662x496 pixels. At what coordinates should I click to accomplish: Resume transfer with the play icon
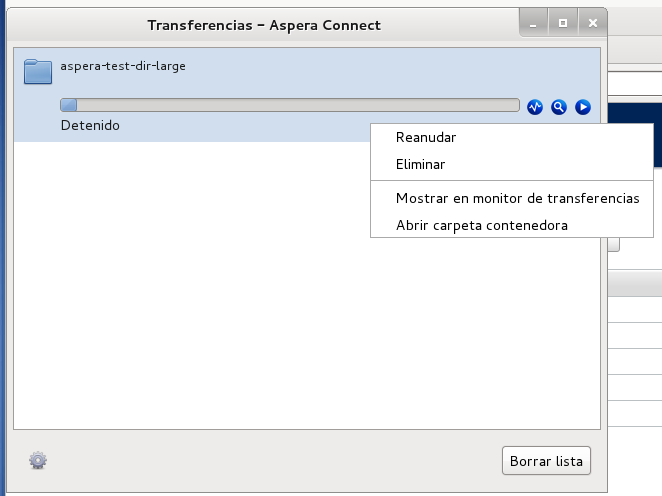583,107
